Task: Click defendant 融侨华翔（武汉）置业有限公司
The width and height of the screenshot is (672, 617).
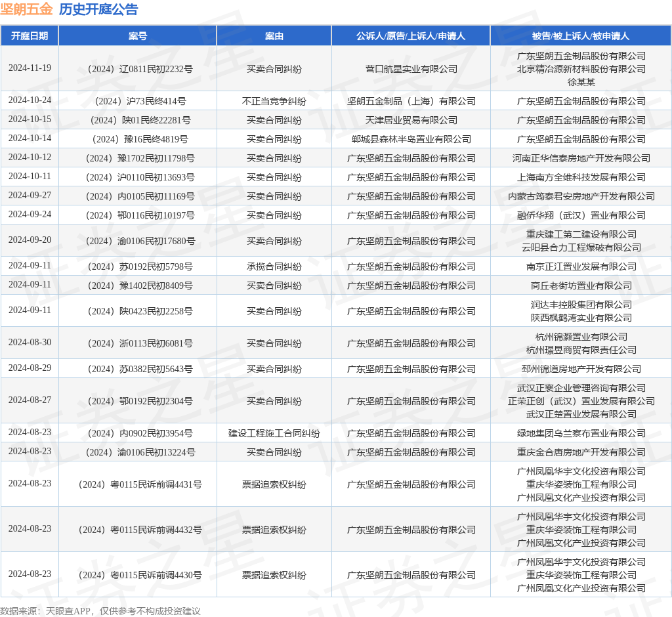Action: pyautogui.click(x=581, y=215)
